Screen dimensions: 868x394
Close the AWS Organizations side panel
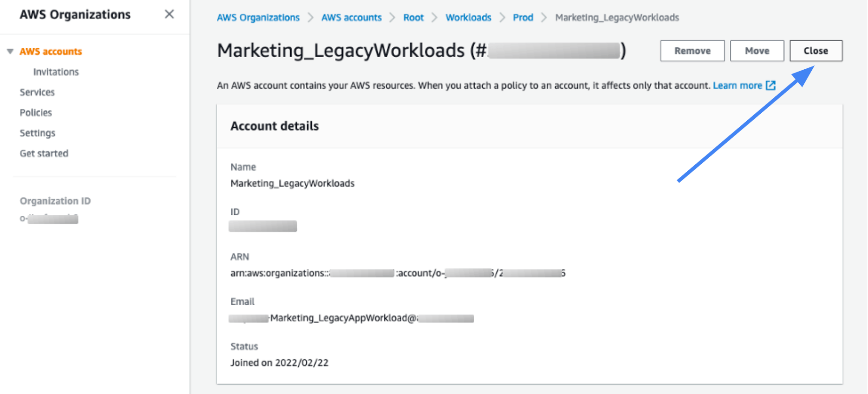point(169,15)
